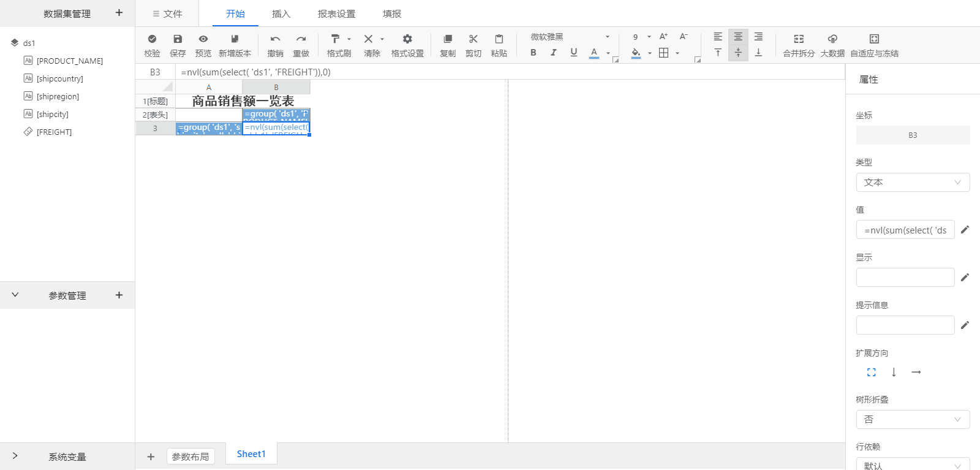Toggle italic text formatting
980x470 pixels.
[x=554, y=53]
